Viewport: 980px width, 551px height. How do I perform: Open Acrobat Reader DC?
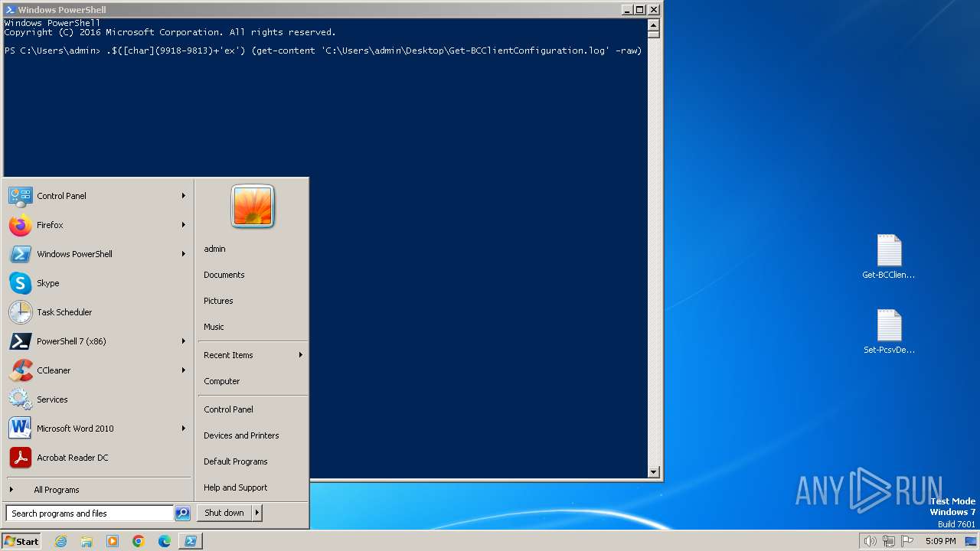pyautogui.click(x=98, y=458)
